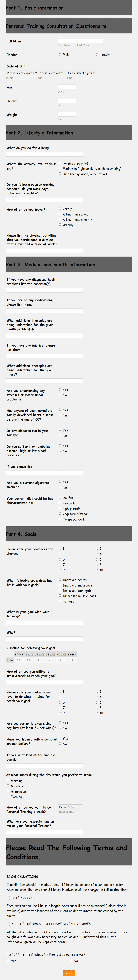Check the 'Fat loss' goals checkbox
This screenshot has height=980, width=138.
60,601
